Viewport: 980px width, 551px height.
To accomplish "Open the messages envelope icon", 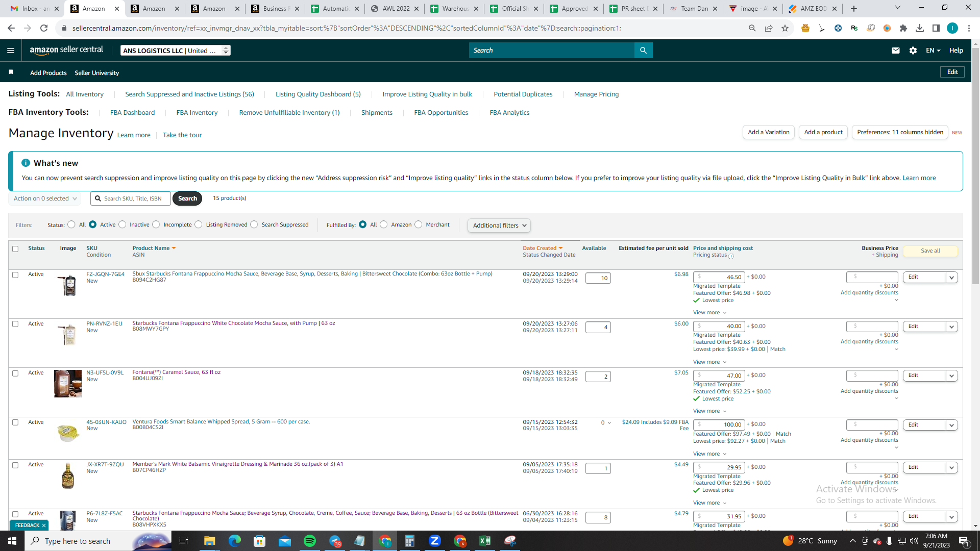I will click(x=895, y=51).
